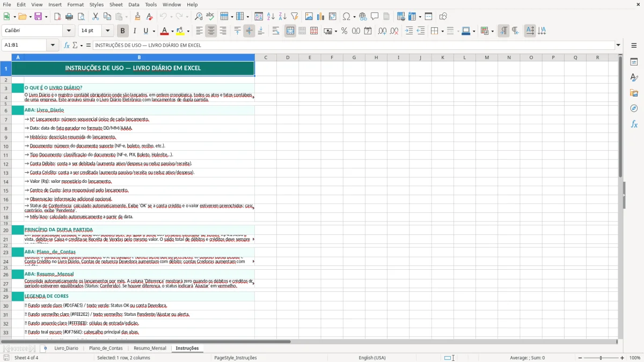The image size is (644, 362).
Task: Toggle Italic formatting
Action: pyautogui.click(x=134, y=31)
